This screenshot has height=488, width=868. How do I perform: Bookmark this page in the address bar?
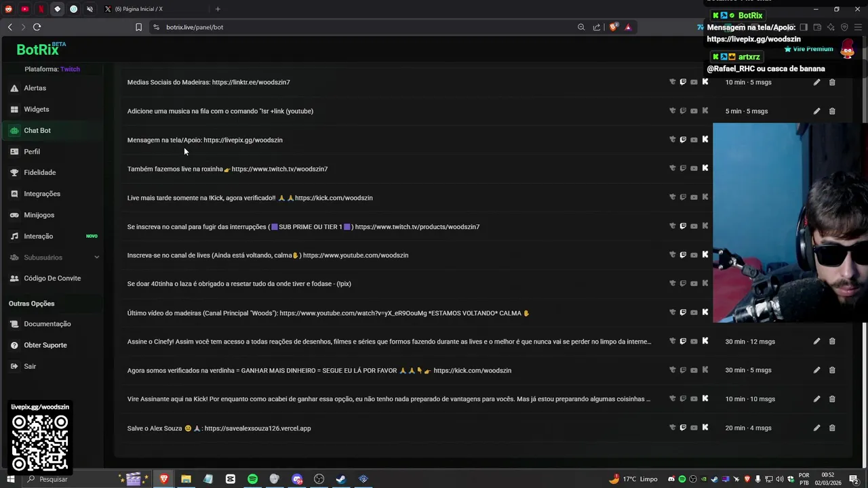[138, 27]
